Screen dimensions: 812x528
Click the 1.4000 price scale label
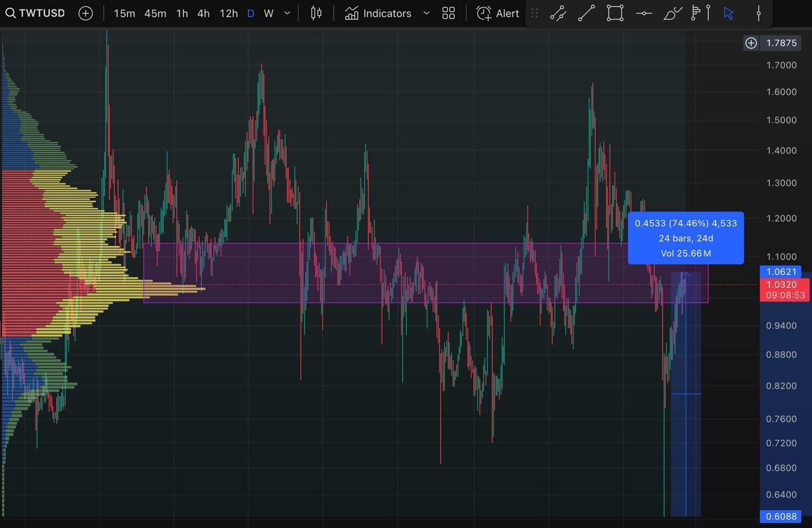click(782, 150)
